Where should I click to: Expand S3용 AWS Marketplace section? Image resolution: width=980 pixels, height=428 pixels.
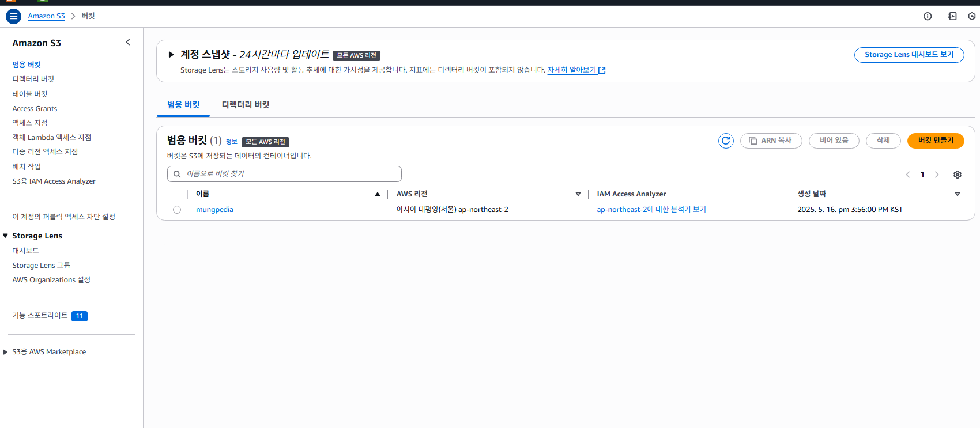click(x=5, y=352)
